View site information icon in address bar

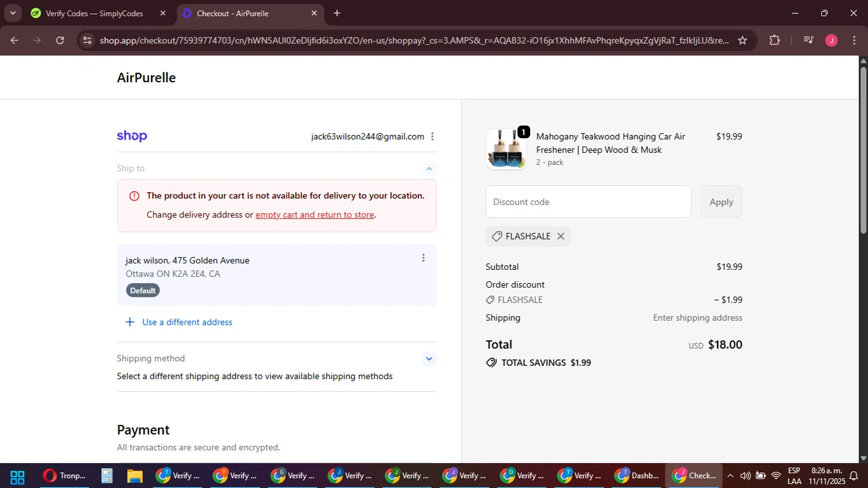coord(87,41)
